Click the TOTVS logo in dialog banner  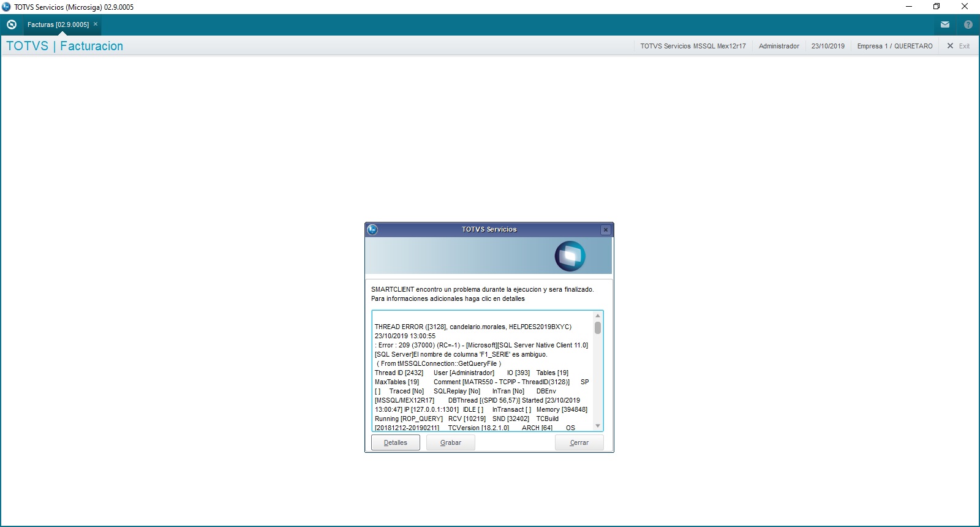point(570,256)
